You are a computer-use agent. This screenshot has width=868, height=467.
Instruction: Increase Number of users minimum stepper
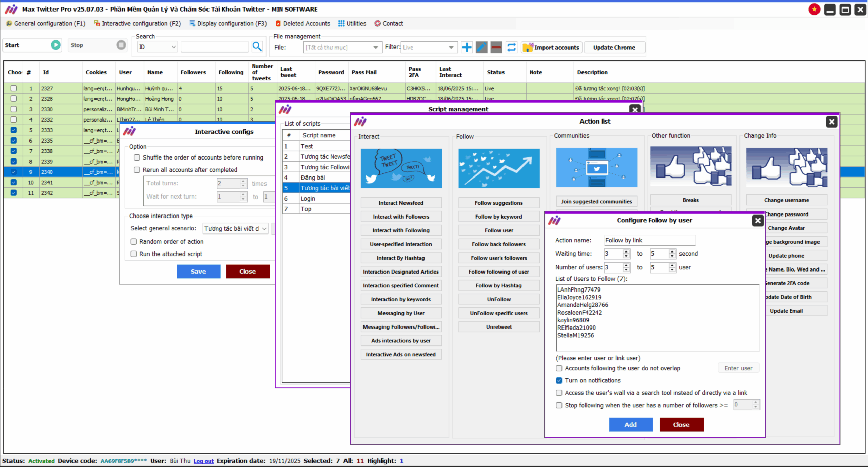(x=627, y=265)
